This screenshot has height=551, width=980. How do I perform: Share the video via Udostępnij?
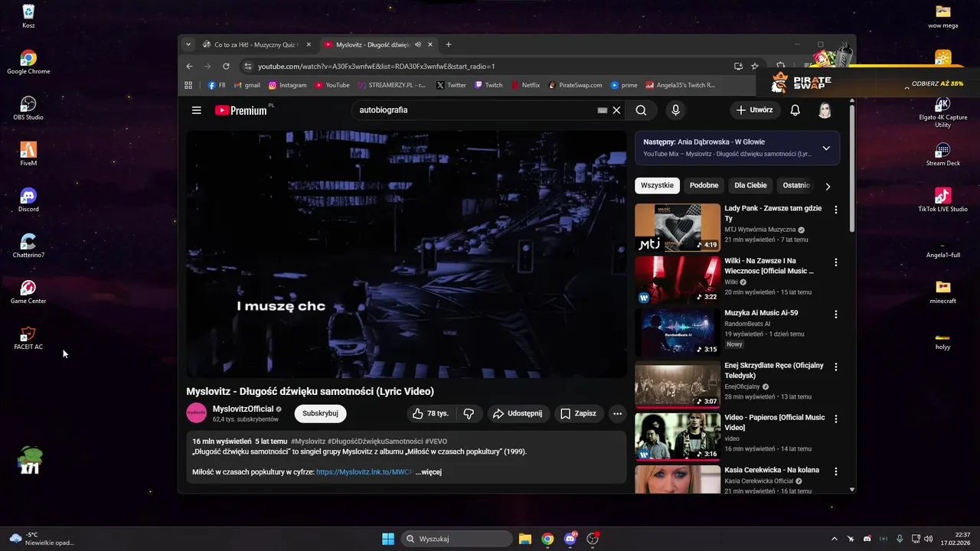click(x=518, y=413)
